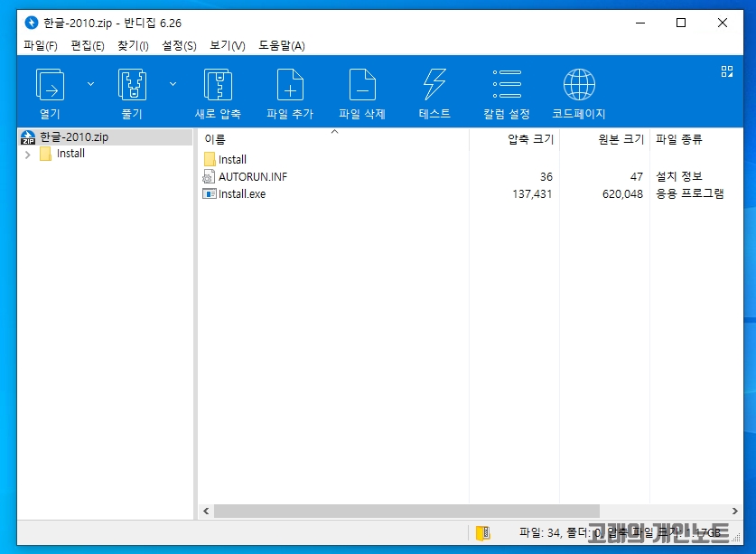Run the 테스트 (Test) lightning icon
756x554 pixels.
[x=434, y=85]
